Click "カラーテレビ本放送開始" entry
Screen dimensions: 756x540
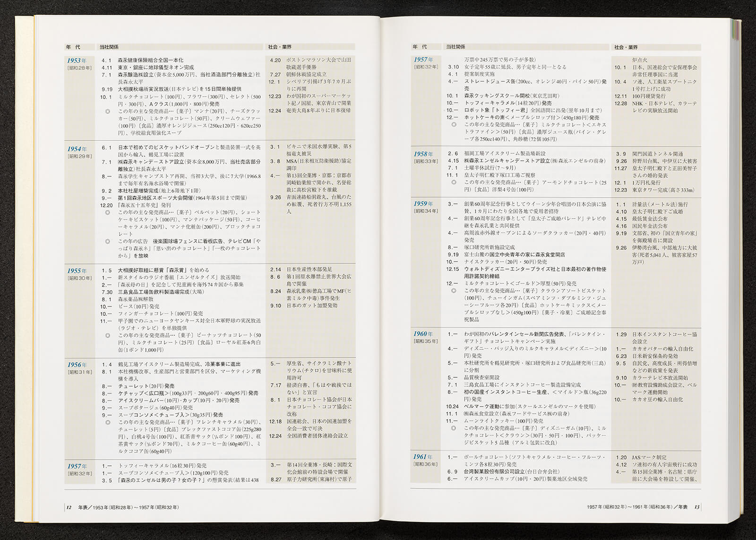click(x=660, y=378)
